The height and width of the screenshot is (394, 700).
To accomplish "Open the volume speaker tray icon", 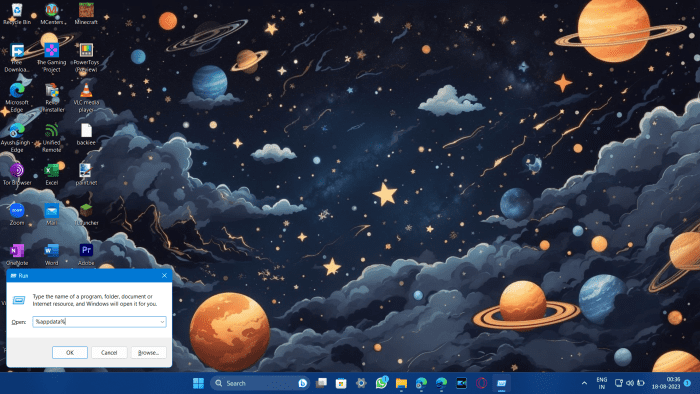I will point(630,383).
